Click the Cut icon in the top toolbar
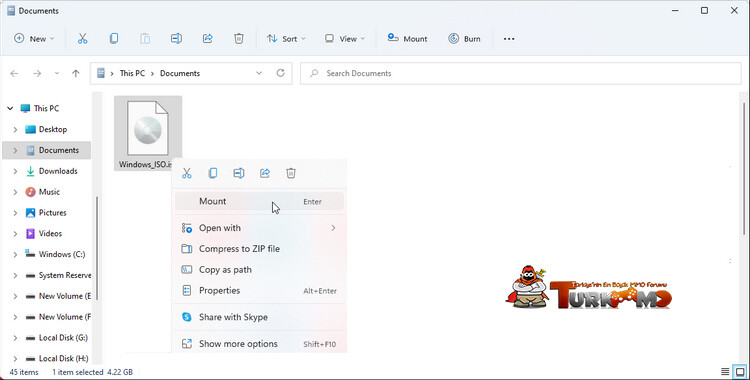The height and width of the screenshot is (380, 750). (x=82, y=39)
